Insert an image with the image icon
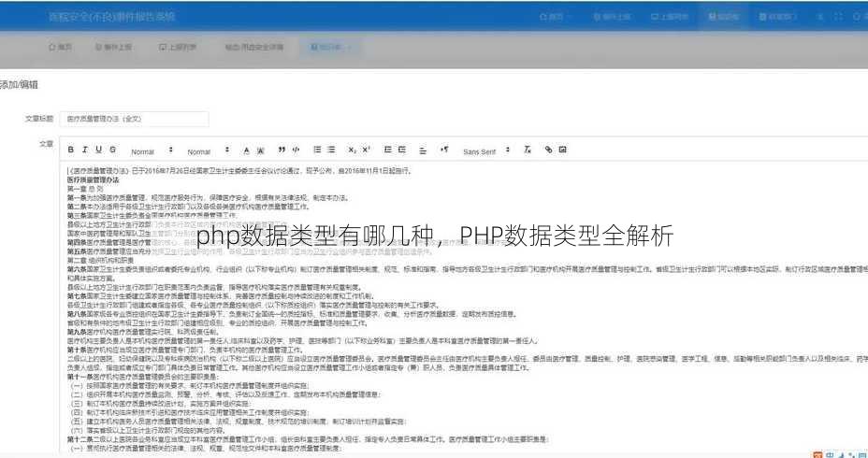The height and width of the screenshot is (458, 868). [562, 150]
